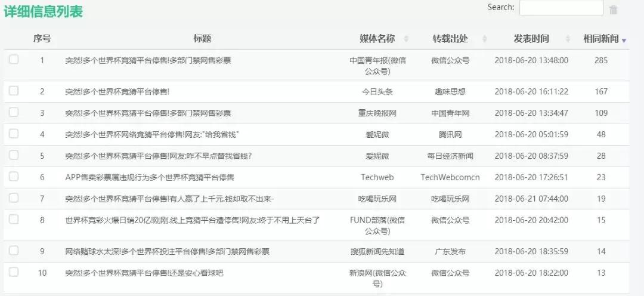Click the 序号 column header

42,39
